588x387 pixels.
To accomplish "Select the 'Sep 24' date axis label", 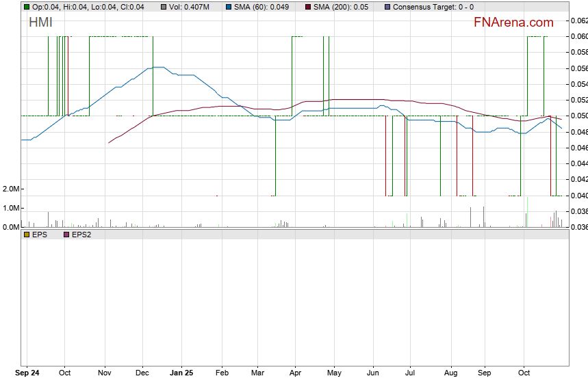I will 27,373.
